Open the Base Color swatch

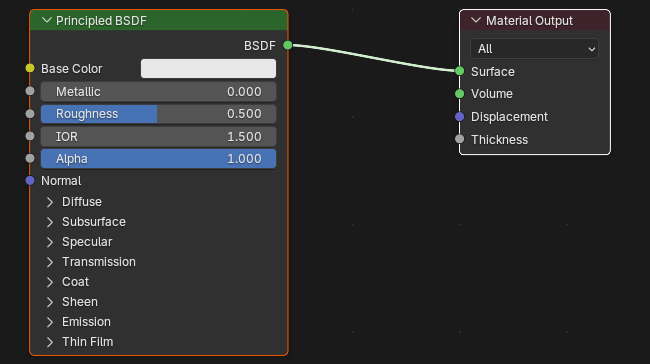[x=208, y=68]
